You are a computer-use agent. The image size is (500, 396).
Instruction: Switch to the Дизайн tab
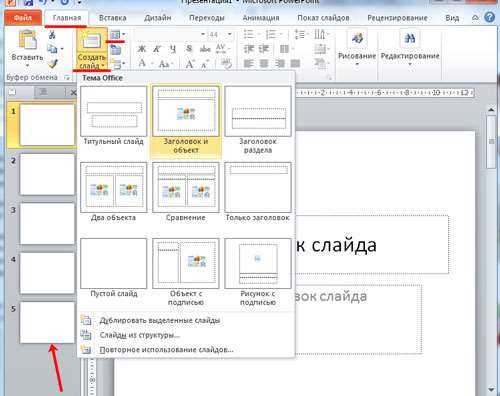click(158, 18)
